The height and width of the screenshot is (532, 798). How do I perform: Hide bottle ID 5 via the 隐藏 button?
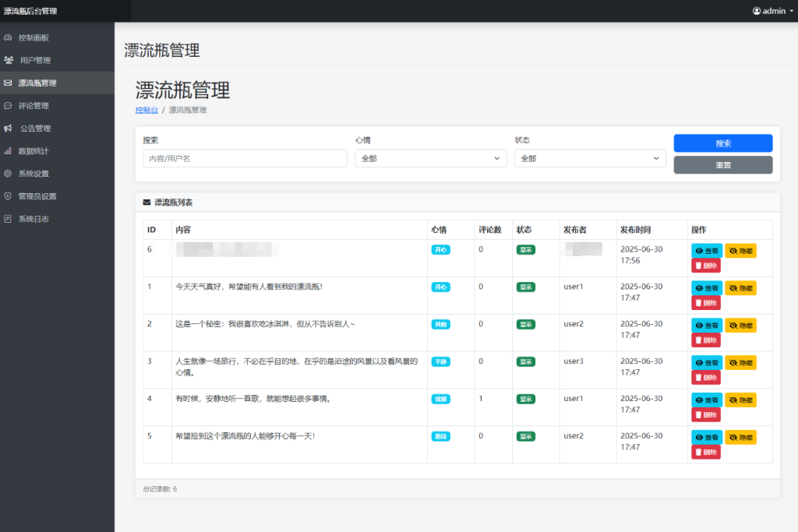click(x=740, y=437)
